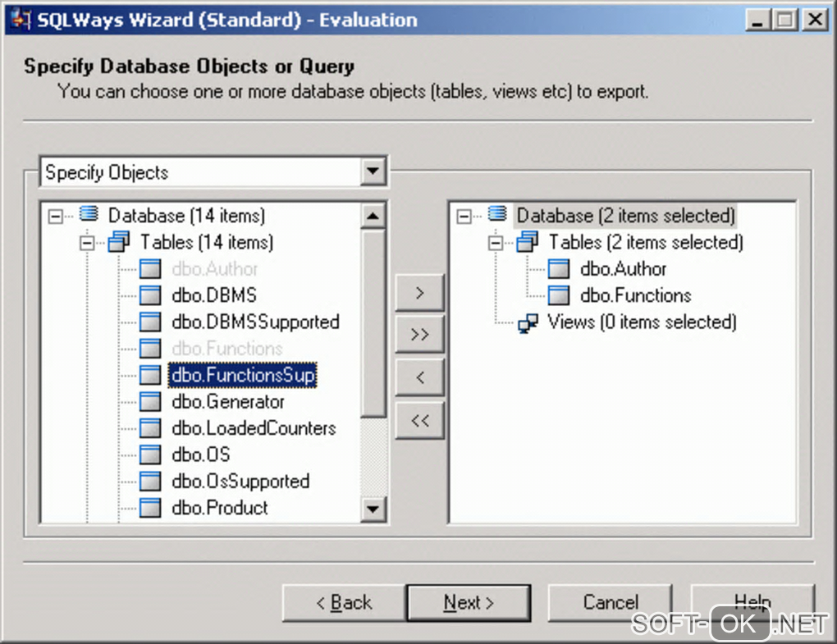Close the SQLWays Wizard window
This screenshot has height=644, width=837.
(815, 20)
